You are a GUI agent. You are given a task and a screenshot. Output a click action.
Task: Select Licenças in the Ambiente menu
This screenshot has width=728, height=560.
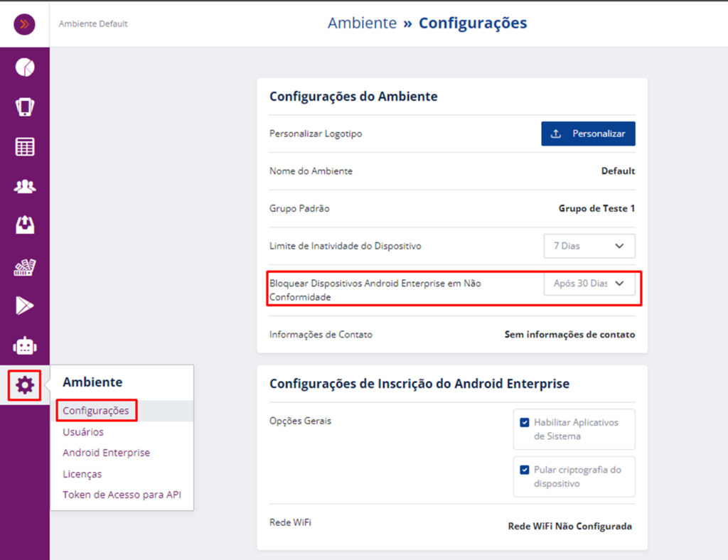pyautogui.click(x=82, y=474)
